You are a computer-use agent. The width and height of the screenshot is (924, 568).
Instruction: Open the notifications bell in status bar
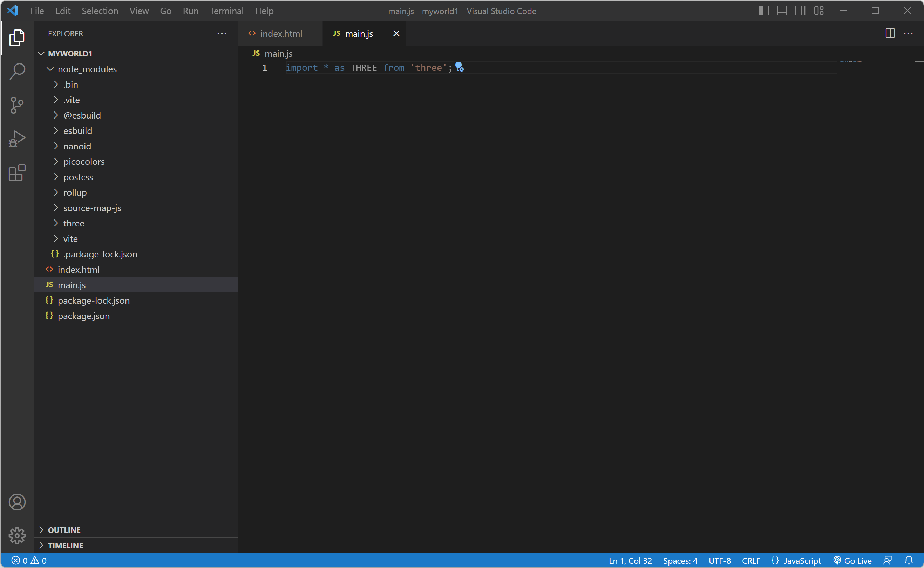[x=909, y=561]
